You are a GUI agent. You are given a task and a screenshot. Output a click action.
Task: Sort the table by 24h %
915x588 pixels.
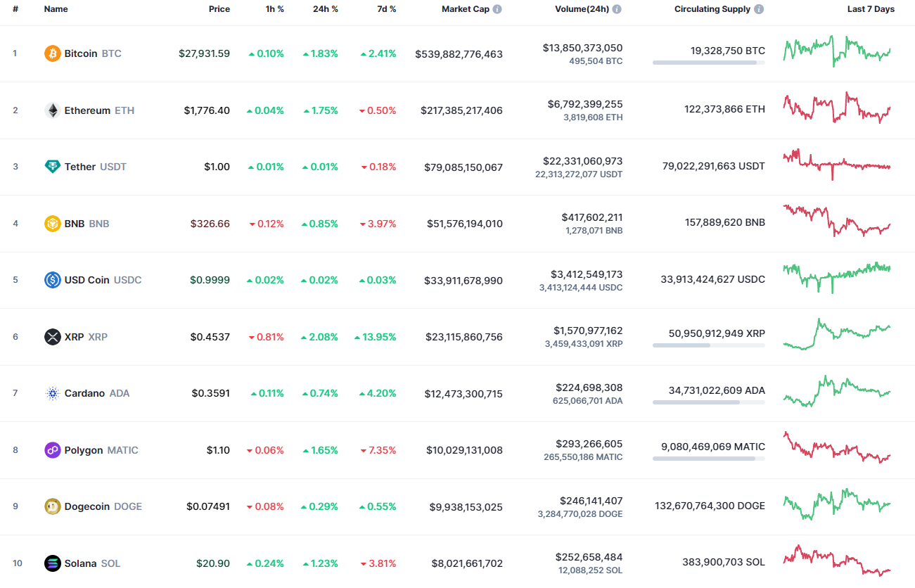pyautogui.click(x=325, y=8)
